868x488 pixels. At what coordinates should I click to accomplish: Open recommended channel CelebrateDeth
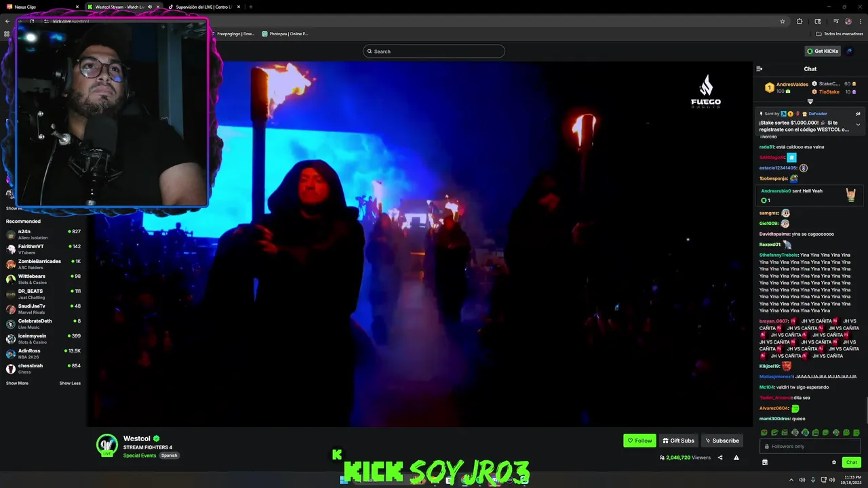coord(43,324)
